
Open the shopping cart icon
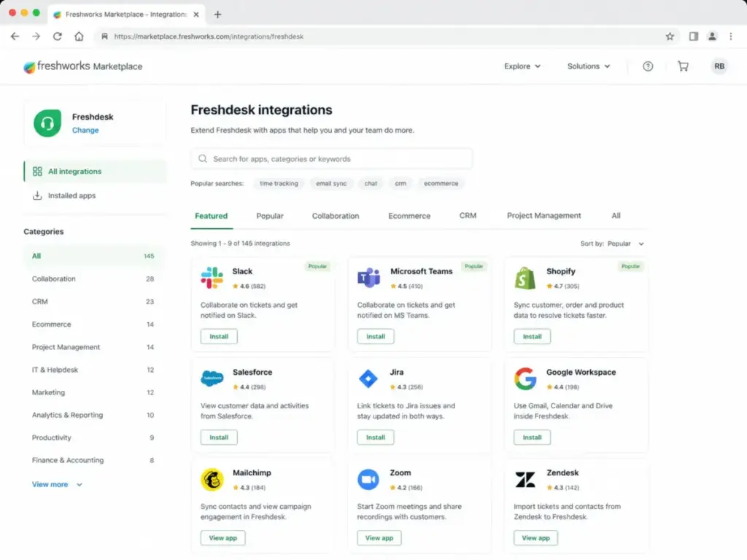pyautogui.click(x=683, y=66)
